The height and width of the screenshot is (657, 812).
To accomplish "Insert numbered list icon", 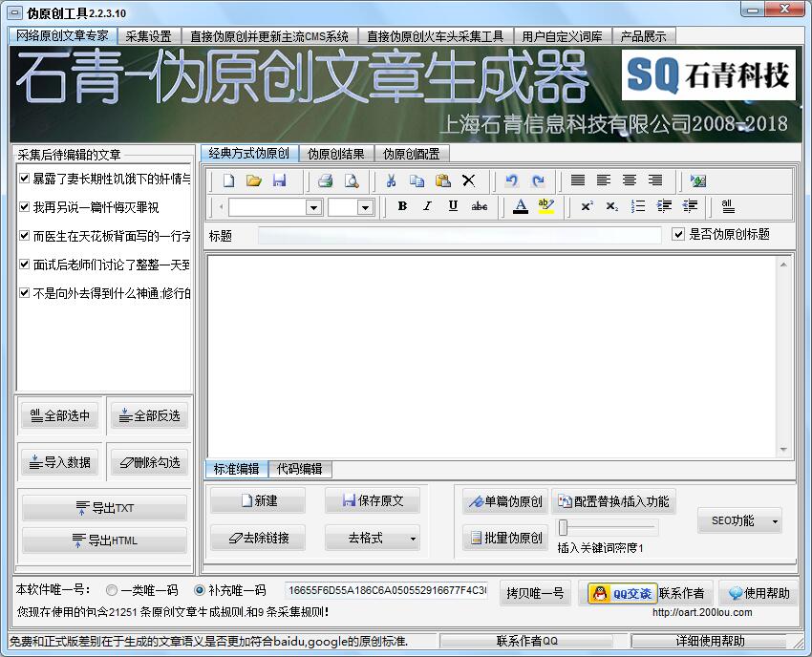I will [x=638, y=206].
